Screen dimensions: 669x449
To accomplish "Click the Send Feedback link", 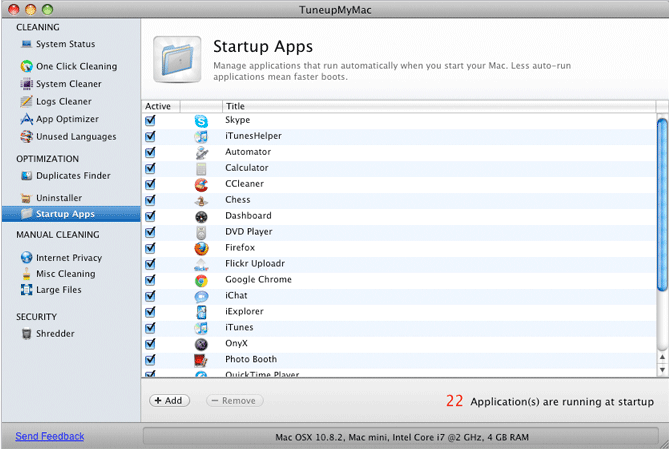I will coord(50,437).
